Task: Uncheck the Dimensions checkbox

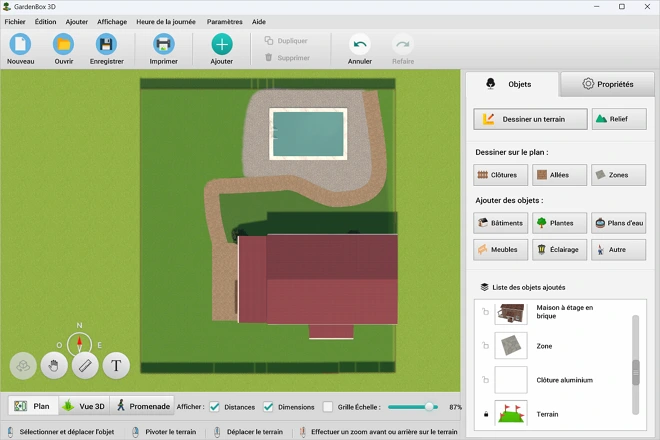Action: coord(268,407)
